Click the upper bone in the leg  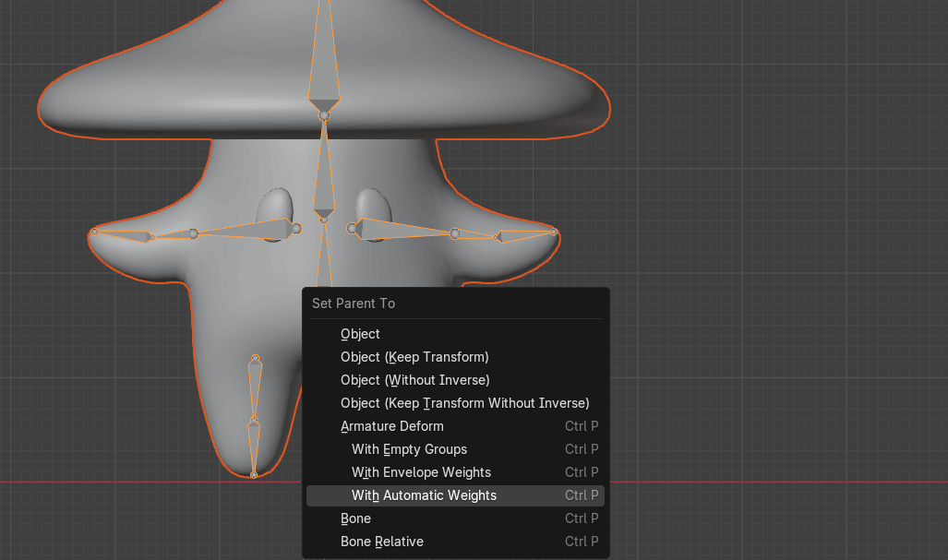(x=255, y=386)
